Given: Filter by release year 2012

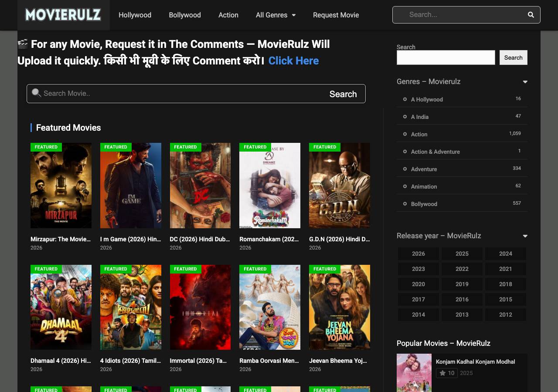Looking at the screenshot, I should [506, 314].
